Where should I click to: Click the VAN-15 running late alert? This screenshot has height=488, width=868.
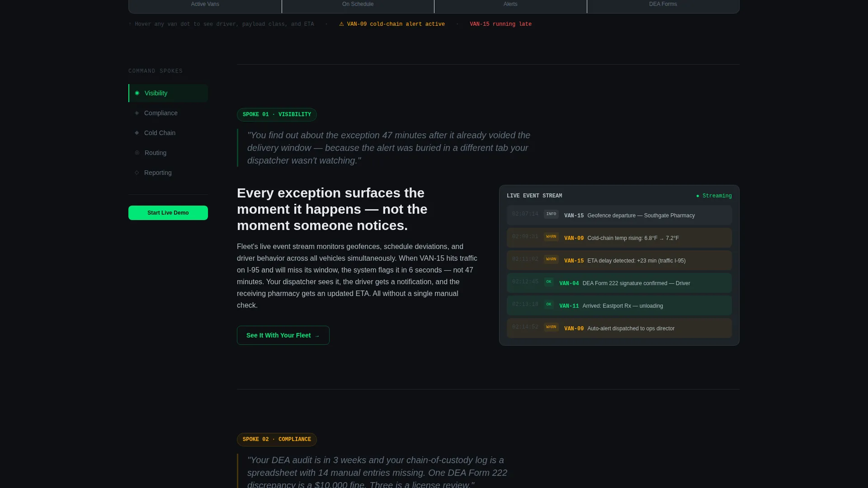(500, 24)
